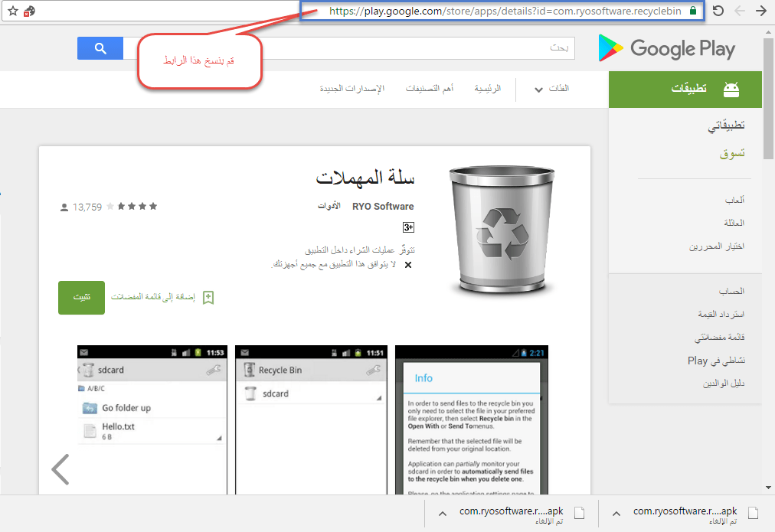Click the Android robot apps icon
This screenshot has height=532, width=775.
731,89
